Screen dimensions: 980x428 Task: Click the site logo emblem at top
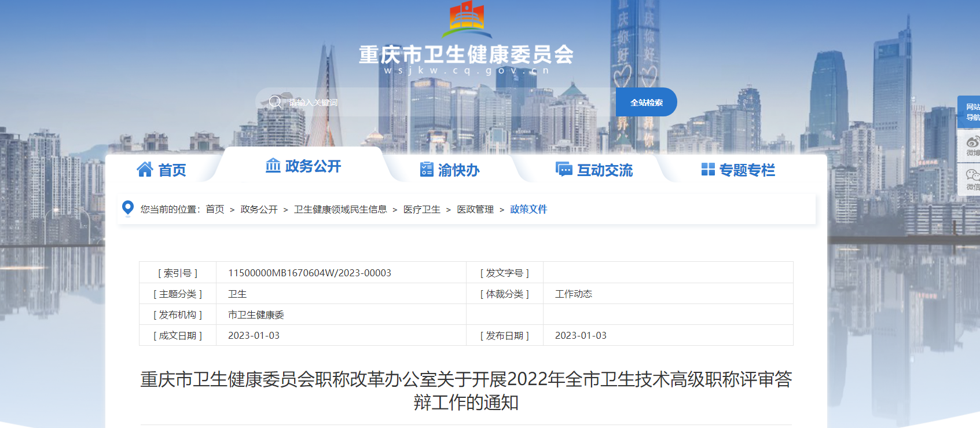point(467,19)
